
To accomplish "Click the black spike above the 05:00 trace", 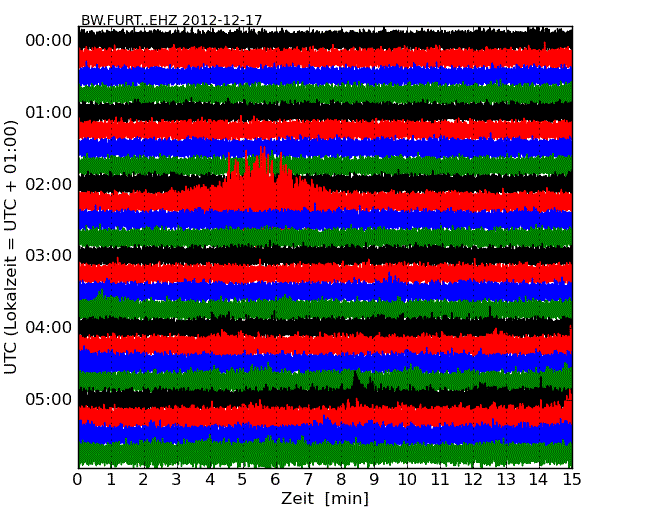I will (x=356, y=381).
